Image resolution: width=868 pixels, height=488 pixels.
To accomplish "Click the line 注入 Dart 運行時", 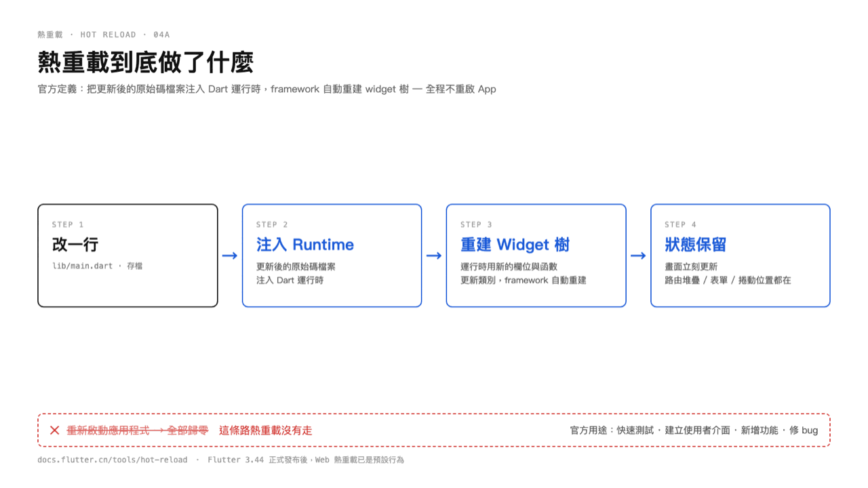I will (290, 280).
